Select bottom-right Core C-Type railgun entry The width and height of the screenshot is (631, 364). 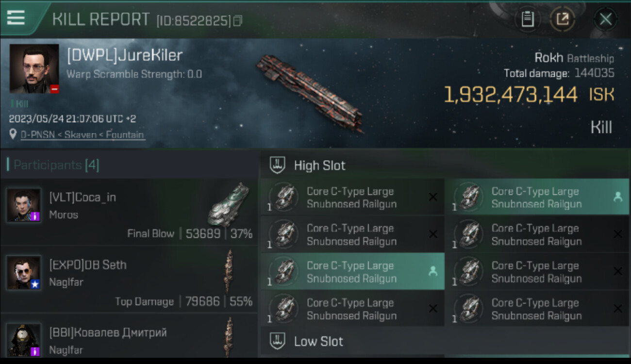point(537,309)
